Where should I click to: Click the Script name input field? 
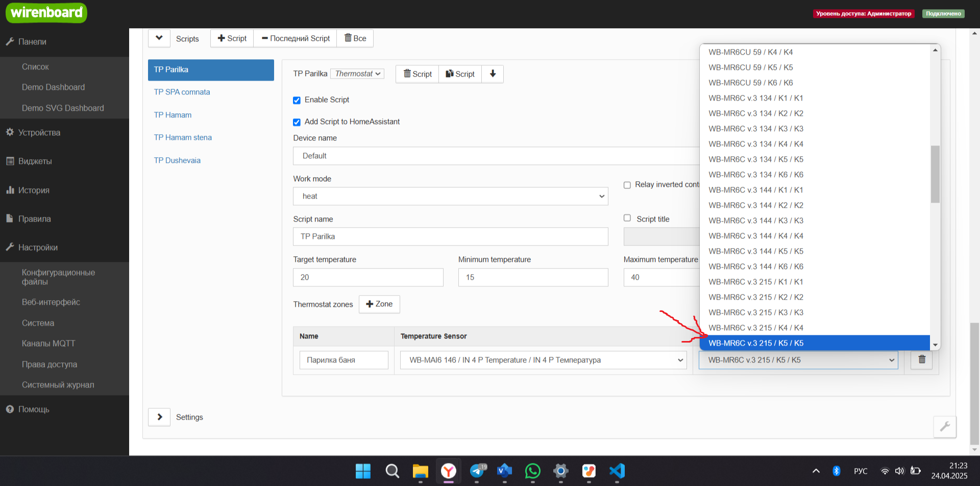tap(451, 236)
